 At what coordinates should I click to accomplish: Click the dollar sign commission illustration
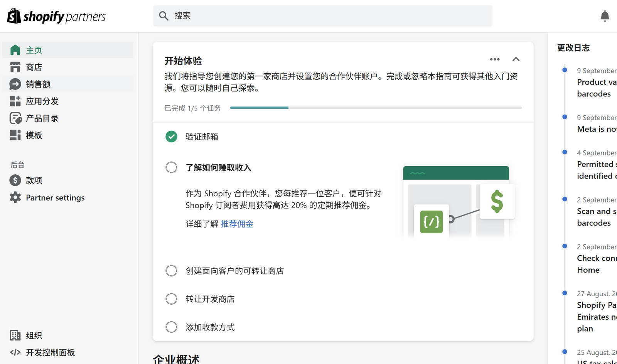point(497,201)
